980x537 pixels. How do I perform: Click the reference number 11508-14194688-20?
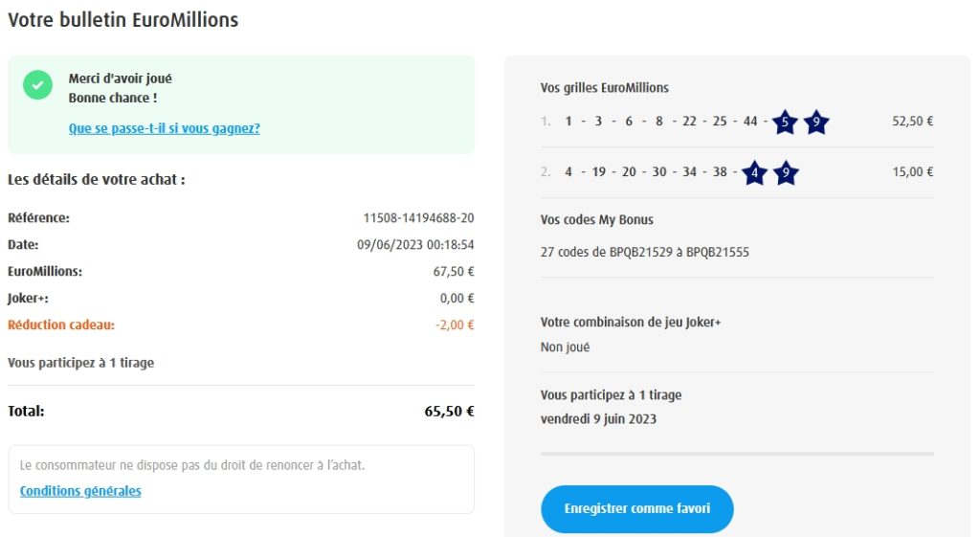[418, 218]
